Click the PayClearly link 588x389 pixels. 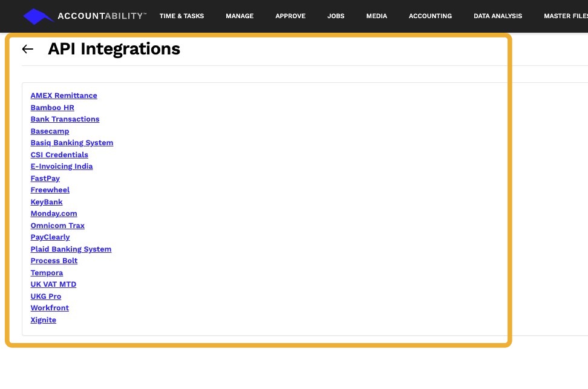point(50,237)
